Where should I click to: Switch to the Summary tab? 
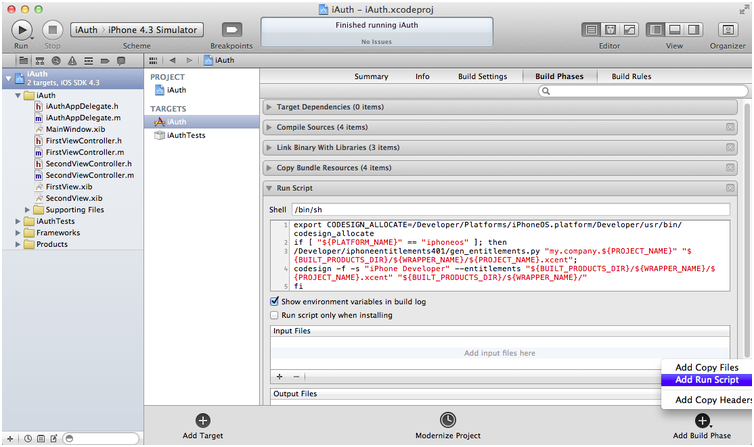371,76
